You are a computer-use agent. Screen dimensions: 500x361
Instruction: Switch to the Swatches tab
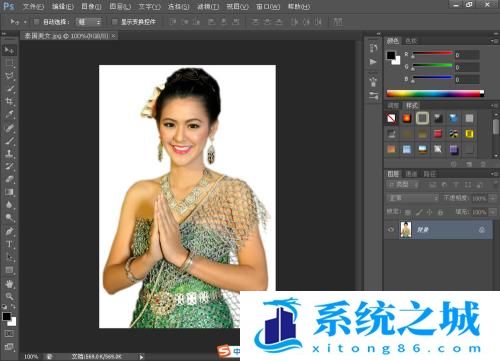pos(411,41)
